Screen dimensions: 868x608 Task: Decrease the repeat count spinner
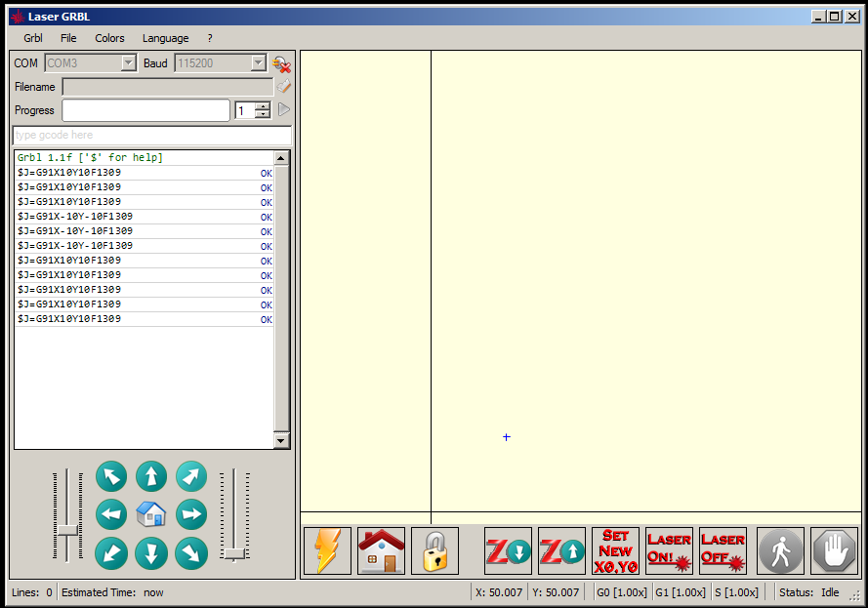tap(263, 114)
